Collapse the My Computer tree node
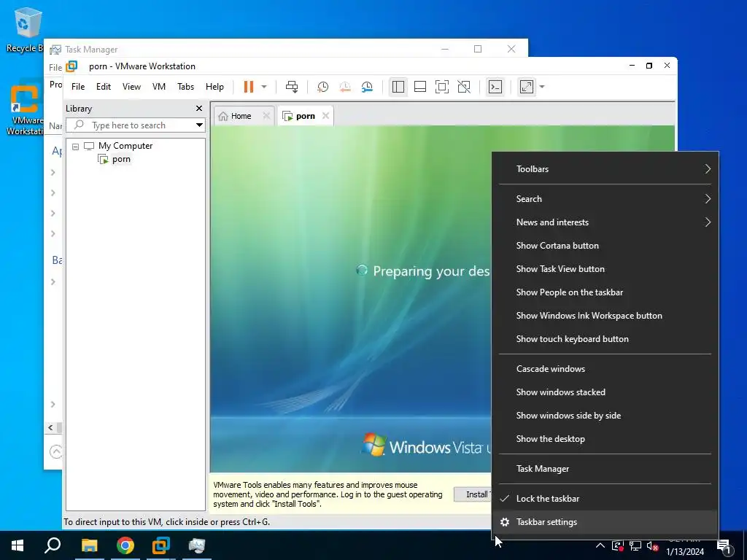747x560 pixels. tap(75, 146)
